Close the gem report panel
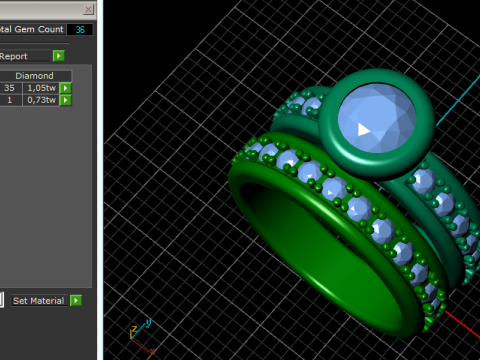Viewport: 480px width, 360px height. pos(88,9)
